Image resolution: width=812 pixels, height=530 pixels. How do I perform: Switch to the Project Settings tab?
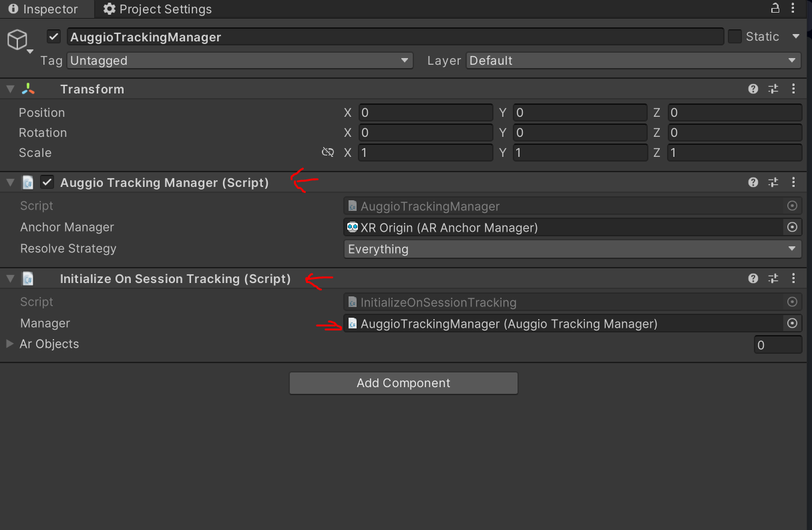(x=158, y=9)
